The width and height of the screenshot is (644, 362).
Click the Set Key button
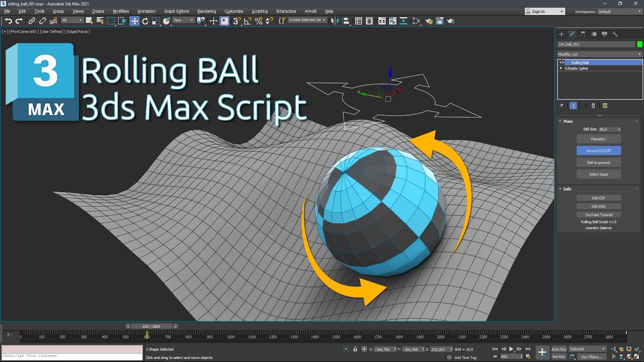559,356
